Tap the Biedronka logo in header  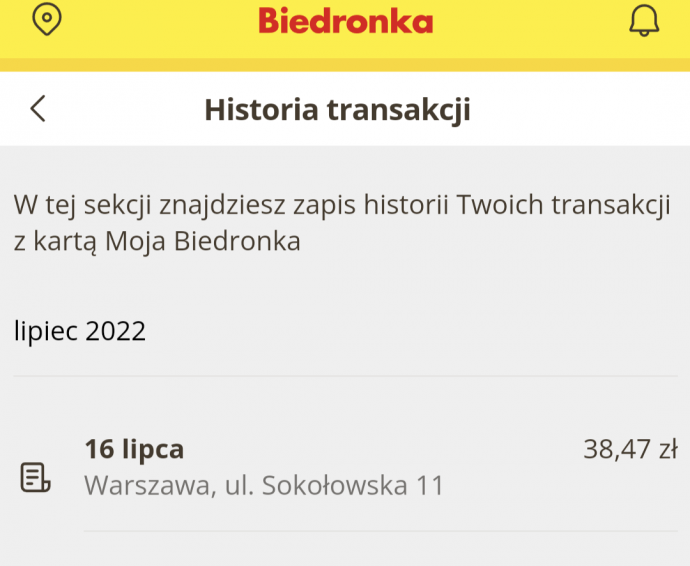[345, 21]
